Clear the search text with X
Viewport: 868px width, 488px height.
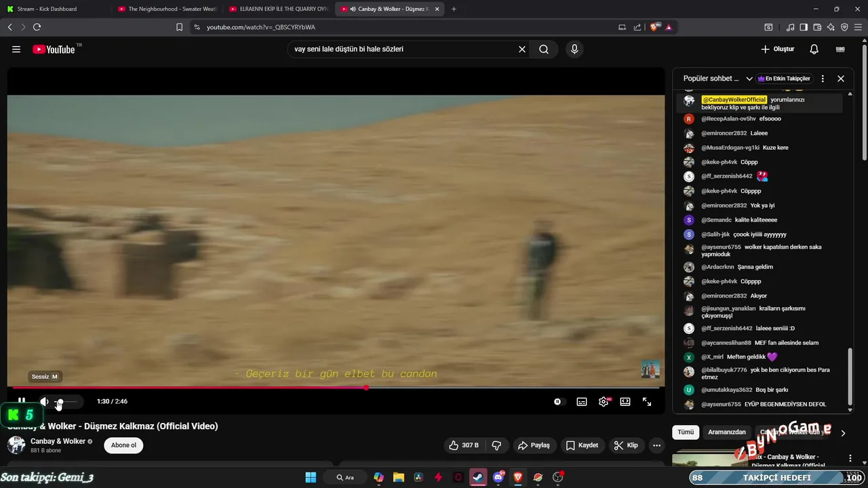(522, 49)
